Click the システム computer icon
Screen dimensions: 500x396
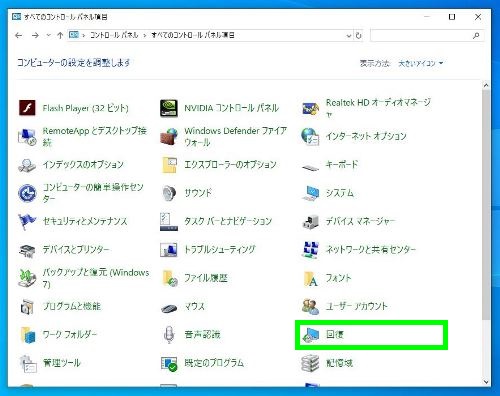point(310,193)
